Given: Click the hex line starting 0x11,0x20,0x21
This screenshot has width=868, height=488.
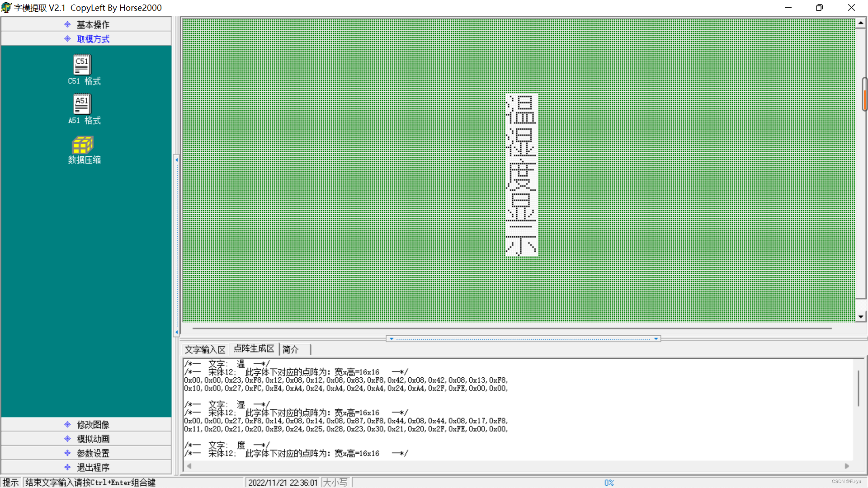Looking at the screenshot, I should [x=346, y=429].
